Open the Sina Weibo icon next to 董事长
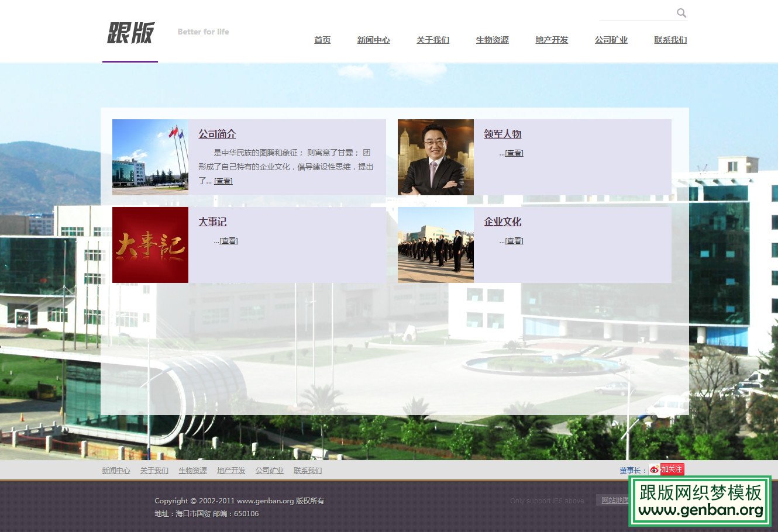Image resolution: width=778 pixels, height=532 pixels. (x=654, y=469)
